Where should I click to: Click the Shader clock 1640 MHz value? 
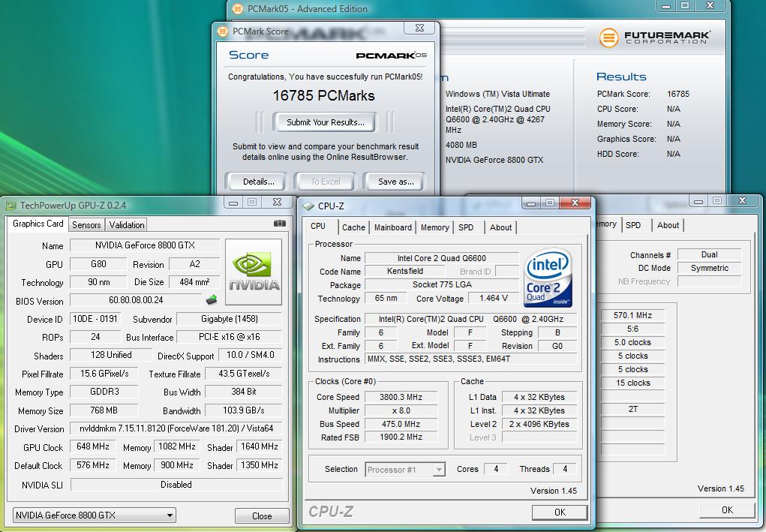[260, 446]
